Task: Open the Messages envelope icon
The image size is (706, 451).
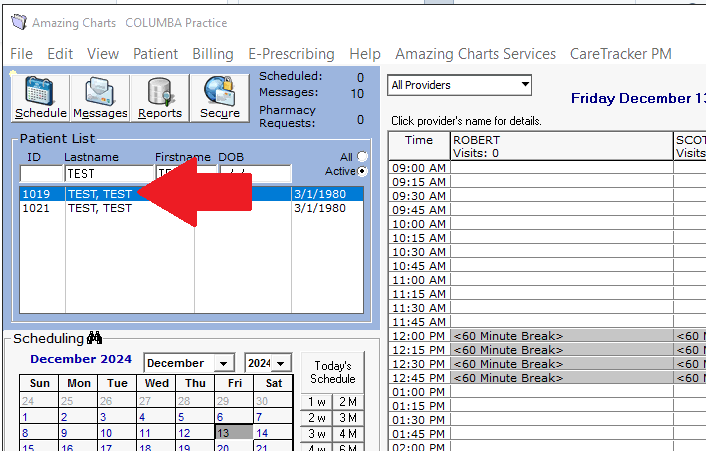Action: coord(100,98)
